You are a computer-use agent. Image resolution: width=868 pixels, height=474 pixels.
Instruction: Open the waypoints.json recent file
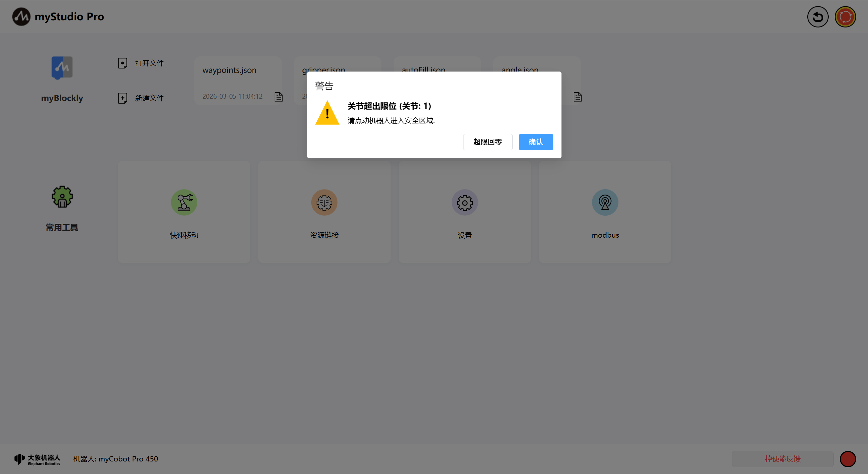coord(230,70)
